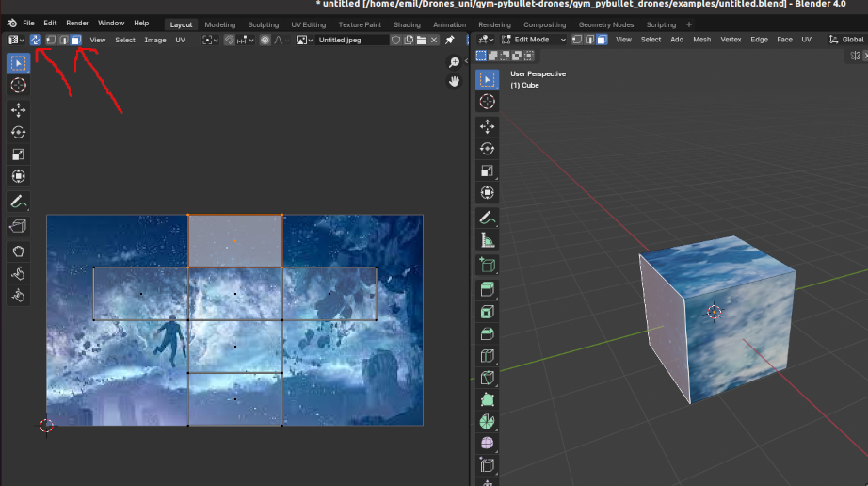Select Move tool in UV editor toolbar
This screenshot has width=868, height=486.
pos(18,110)
